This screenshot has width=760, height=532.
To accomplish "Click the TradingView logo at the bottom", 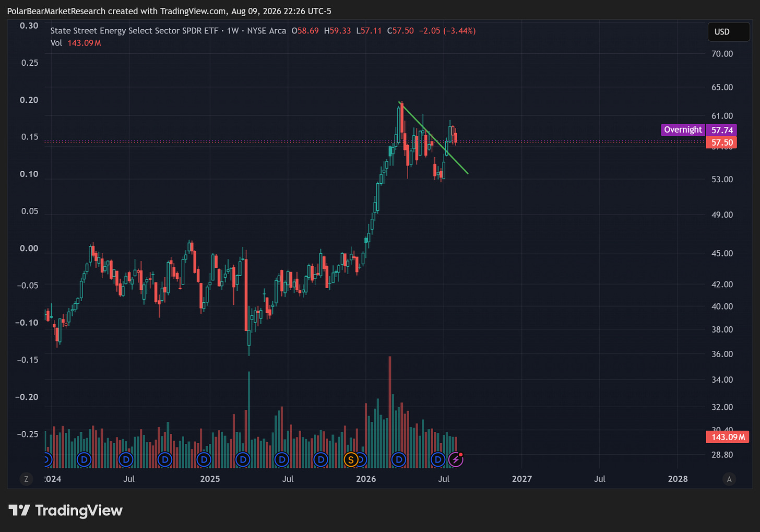I will 66,510.
